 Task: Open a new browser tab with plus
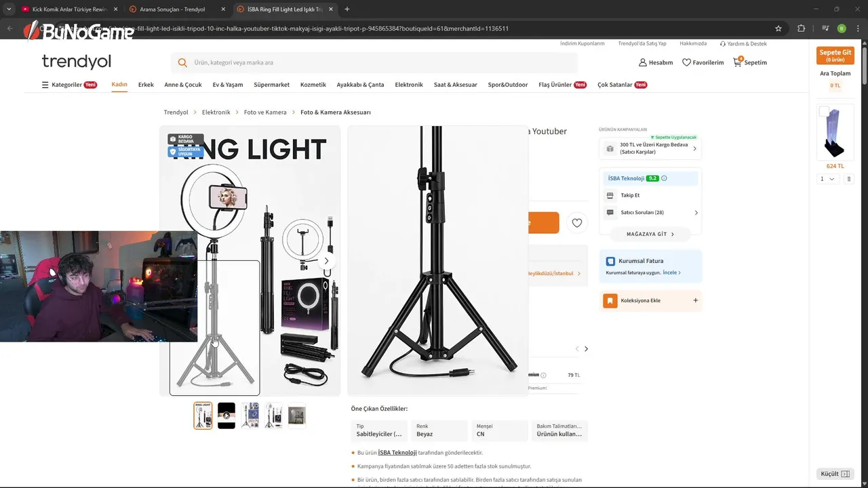pyautogui.click(x=347, y=9)
